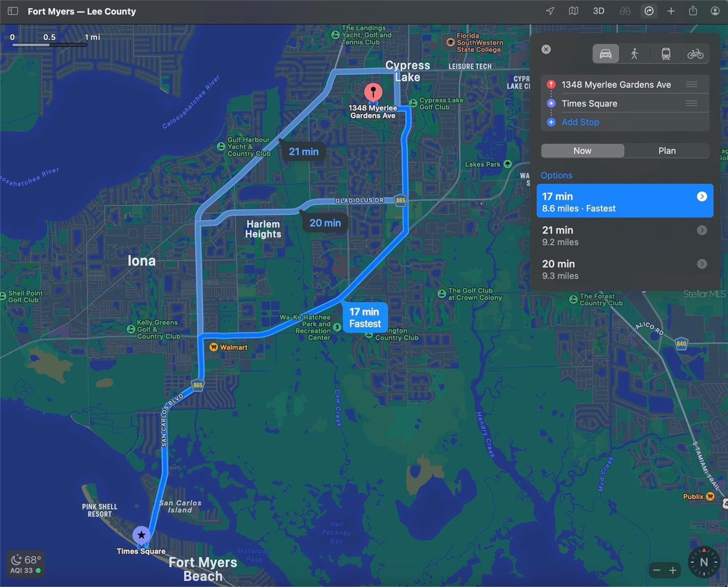Select cycling directions mode
The width and height of the screenshot is (728, 587).
click(695, 54)
